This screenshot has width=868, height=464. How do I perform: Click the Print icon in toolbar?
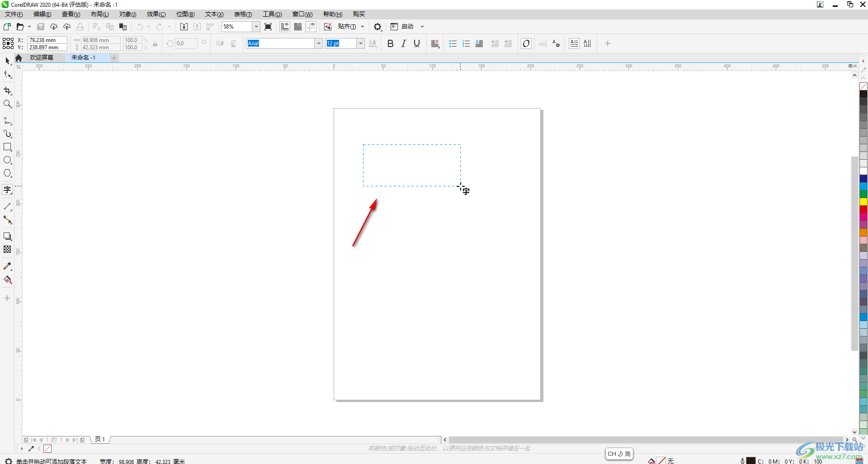(80, 27)
